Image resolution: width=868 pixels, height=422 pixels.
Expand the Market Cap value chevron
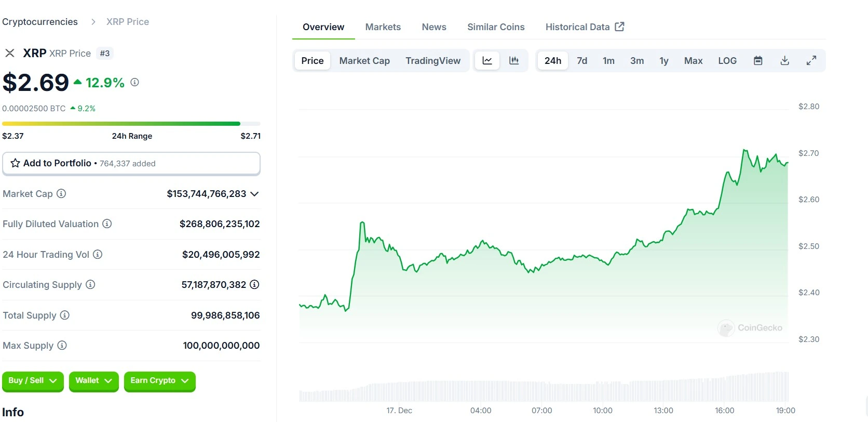[254, 194]
